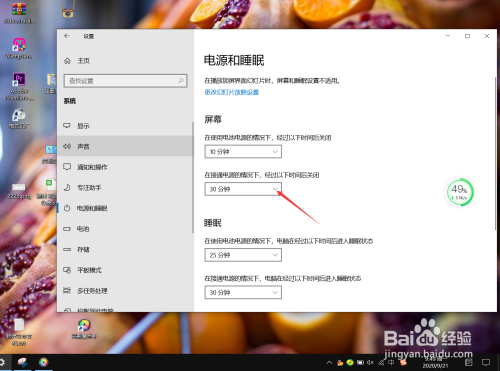Click the magnifier icon in the search box

point(181,81)
